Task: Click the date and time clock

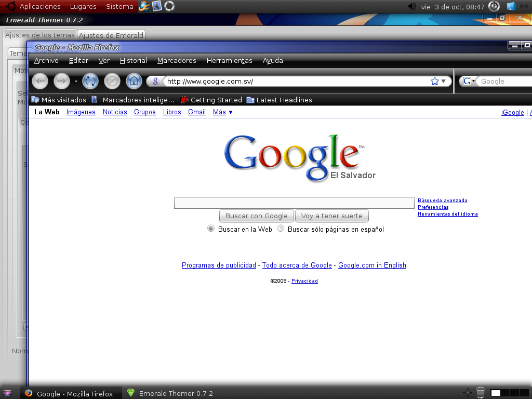Action: (453, 7)
